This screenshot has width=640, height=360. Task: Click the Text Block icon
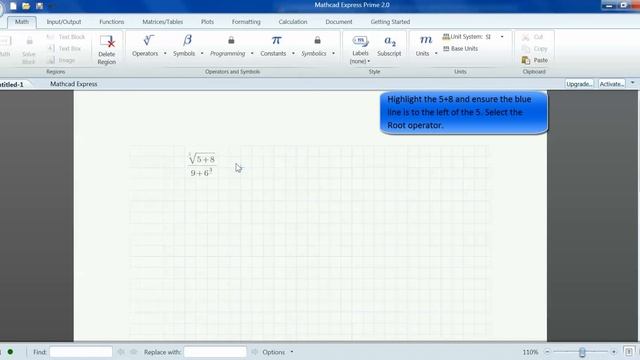pos(51,37)
